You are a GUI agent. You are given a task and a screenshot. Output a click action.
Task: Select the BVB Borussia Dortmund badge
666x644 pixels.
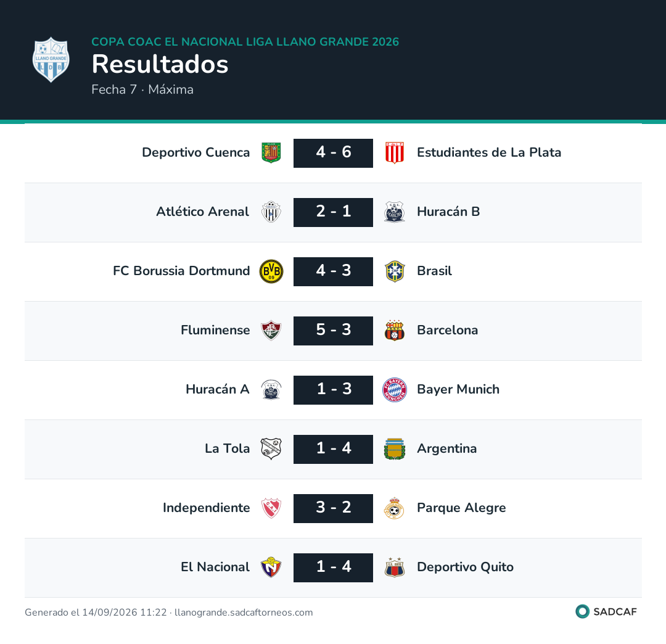271,271
